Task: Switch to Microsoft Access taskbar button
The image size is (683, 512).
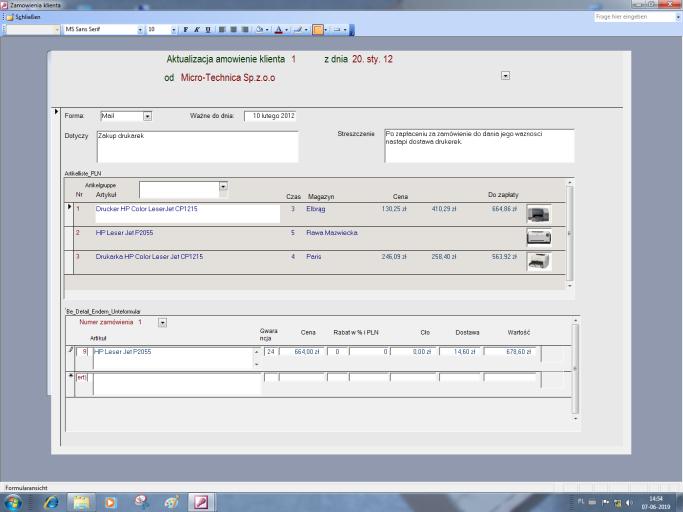Action: coord(201,502)
